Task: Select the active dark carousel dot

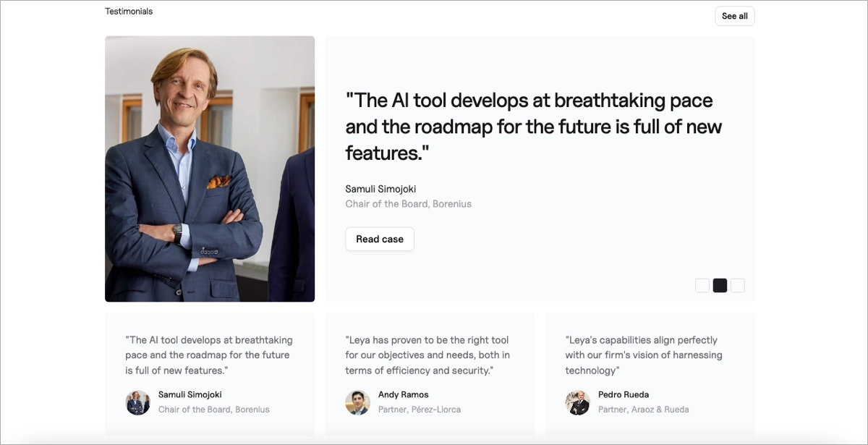Action: point(720,285)
